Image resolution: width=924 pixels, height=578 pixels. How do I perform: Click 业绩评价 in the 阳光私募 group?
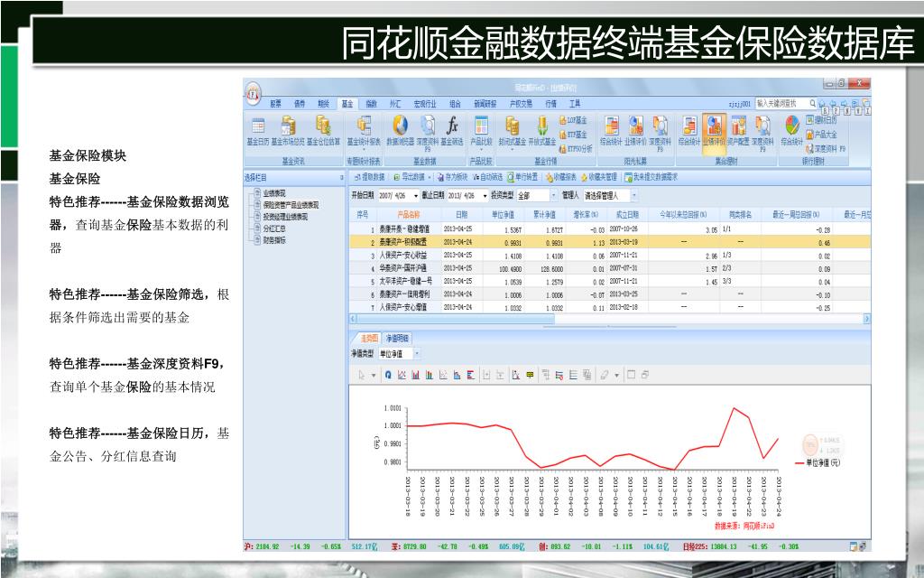pyautogui.click(x=635, y=132)
